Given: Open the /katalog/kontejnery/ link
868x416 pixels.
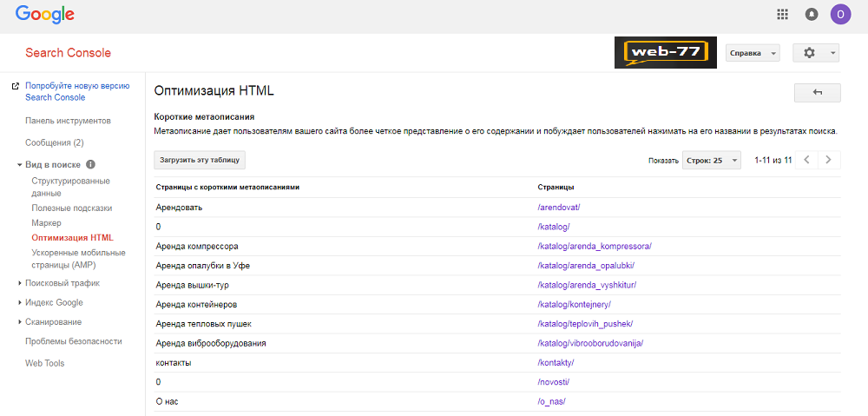Looking at the screenshot, I should 574,304.
